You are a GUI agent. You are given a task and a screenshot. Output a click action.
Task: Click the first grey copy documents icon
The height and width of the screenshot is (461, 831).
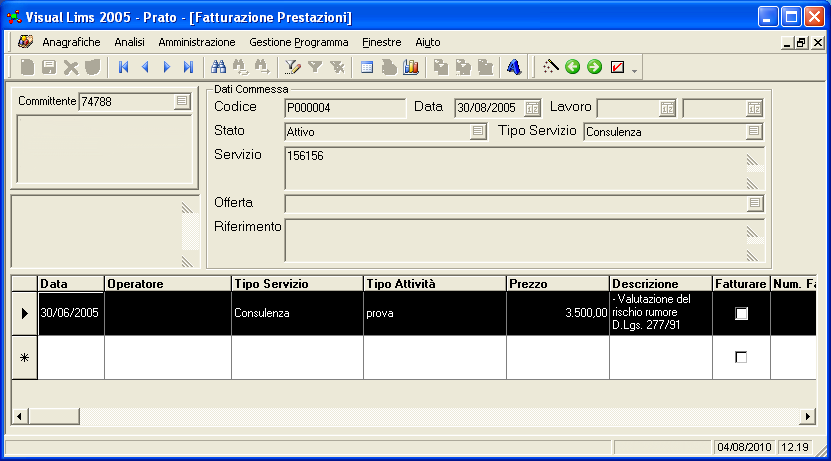pos(440,67)
